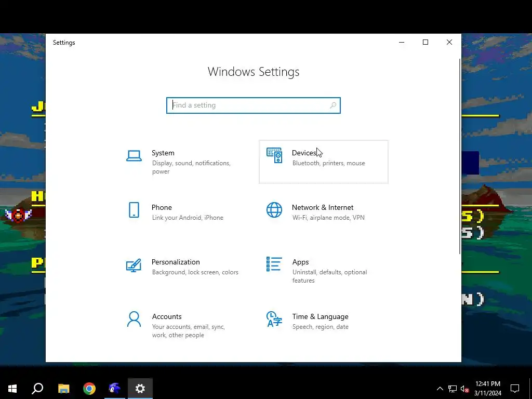532x399 pixels.
Task: Click 'Link your Android, iPhone' description
Action: 188,218
